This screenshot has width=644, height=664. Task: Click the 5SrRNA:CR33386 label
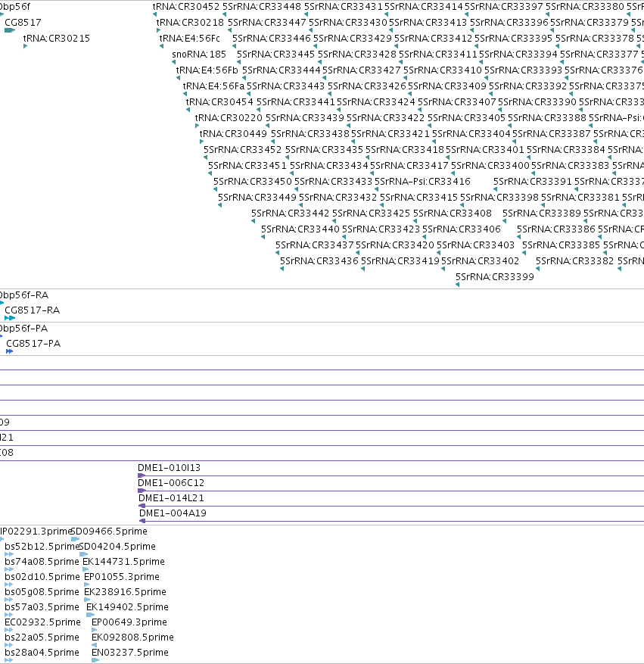coord(556,229)
